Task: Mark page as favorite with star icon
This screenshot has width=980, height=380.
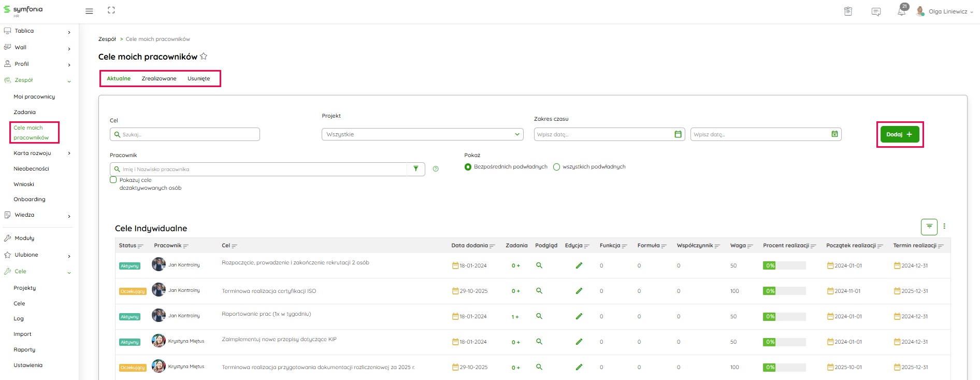Action: pyautogui.click(x=204, y=57)
